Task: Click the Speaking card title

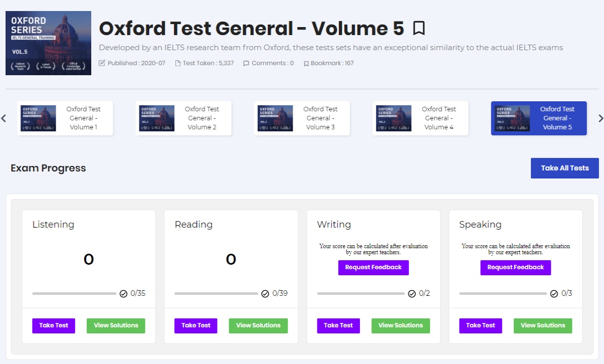Action: (x=480, y=225)
